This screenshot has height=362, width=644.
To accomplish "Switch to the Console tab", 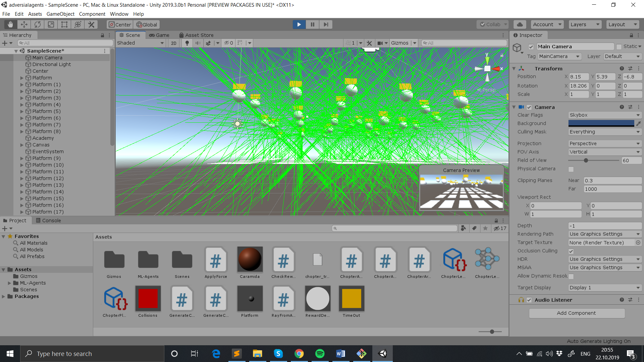I will tap(51, 220).
